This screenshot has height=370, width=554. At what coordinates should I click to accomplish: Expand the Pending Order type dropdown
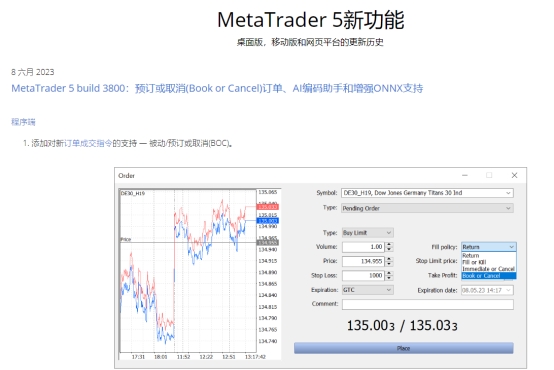[428, 208]
